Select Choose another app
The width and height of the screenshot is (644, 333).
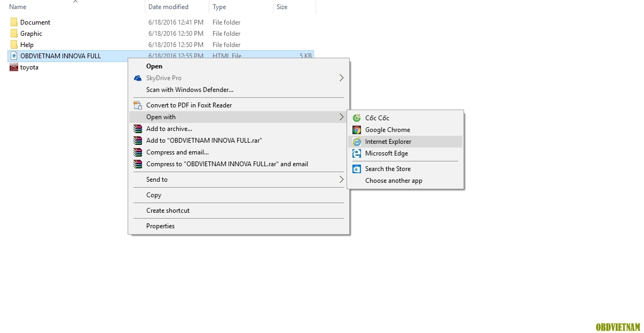[x=405, y=181]
